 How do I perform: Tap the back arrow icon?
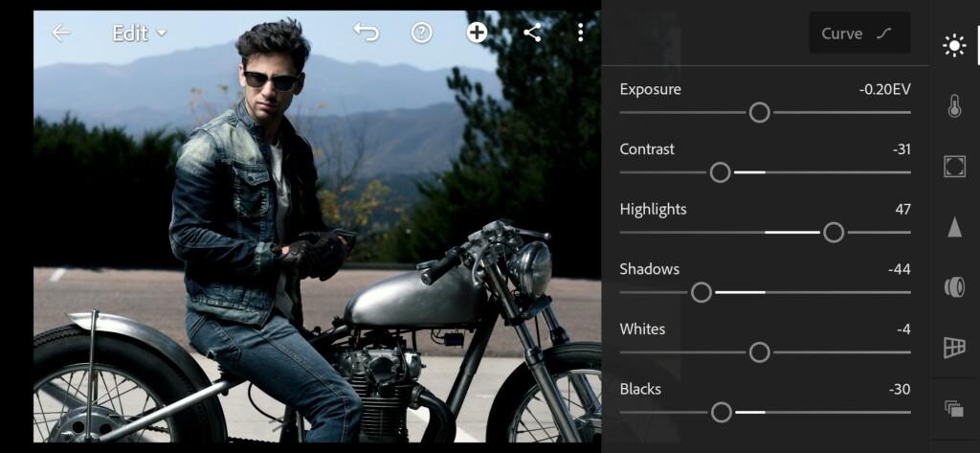coord(60,33)
